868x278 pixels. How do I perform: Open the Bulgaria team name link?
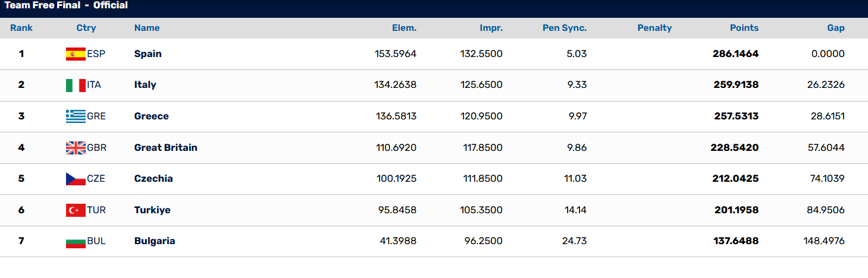click(x=155, y=241)
